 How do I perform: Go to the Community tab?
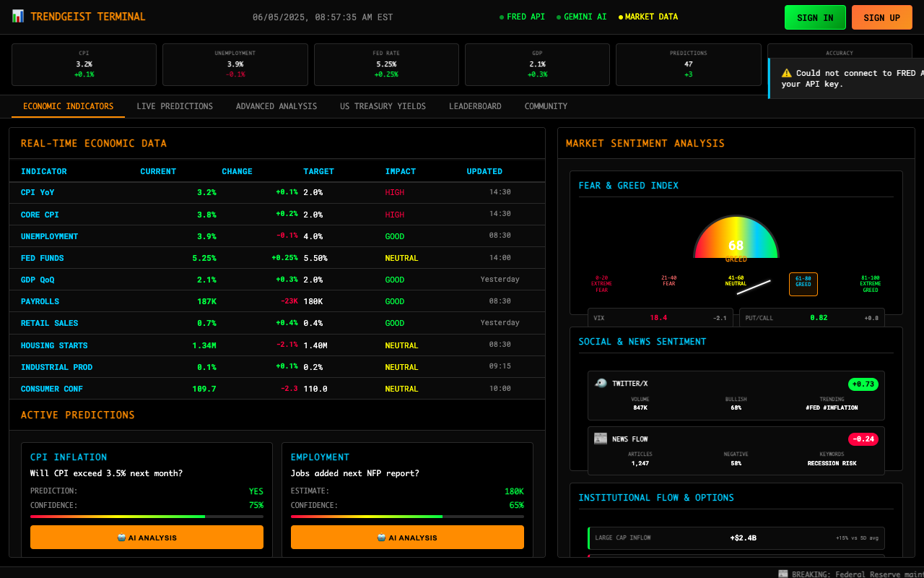[546, 106]
